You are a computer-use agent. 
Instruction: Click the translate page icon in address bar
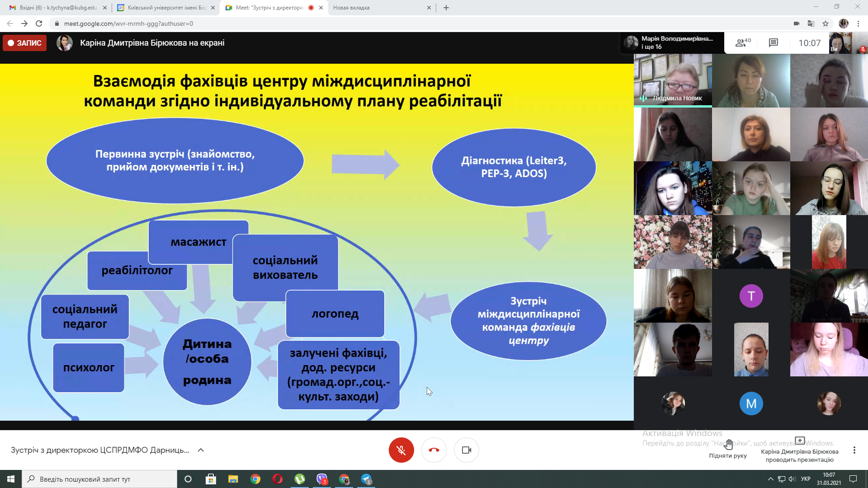pos(811,23)
